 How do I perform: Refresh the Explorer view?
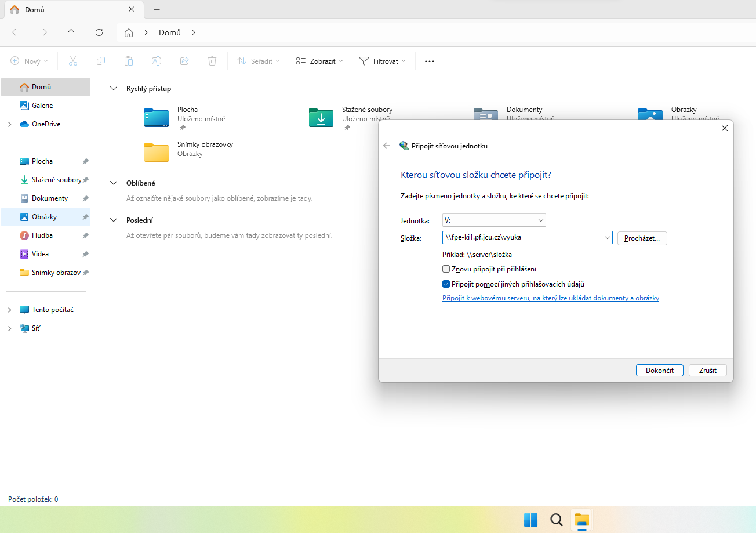pos(99,32)
